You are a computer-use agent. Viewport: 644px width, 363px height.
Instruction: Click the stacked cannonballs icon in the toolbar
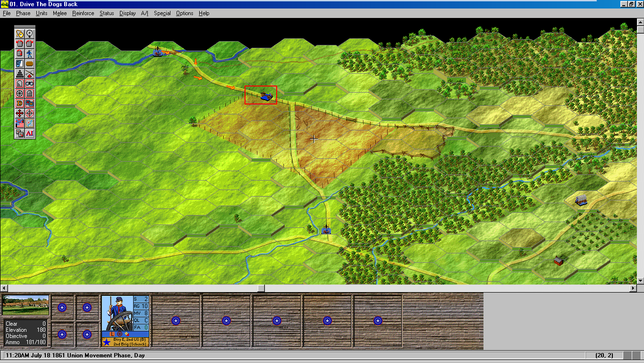pos(19,74)
